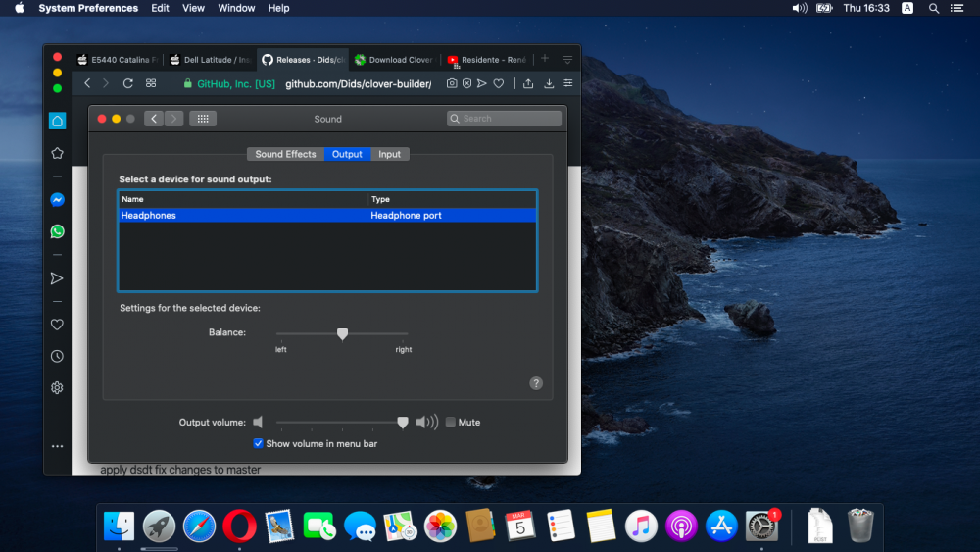Switch to the Input tab

(389, 154)
